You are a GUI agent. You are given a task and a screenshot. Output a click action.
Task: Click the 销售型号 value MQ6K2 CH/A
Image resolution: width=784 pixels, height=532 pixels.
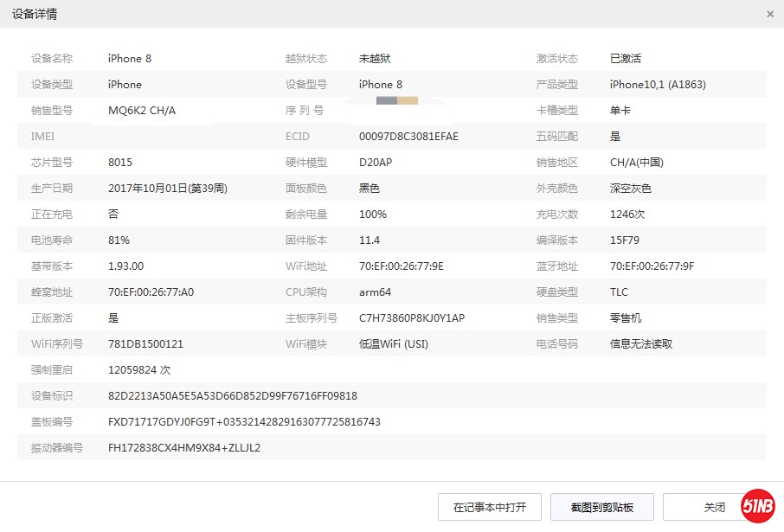coord(143,111)
